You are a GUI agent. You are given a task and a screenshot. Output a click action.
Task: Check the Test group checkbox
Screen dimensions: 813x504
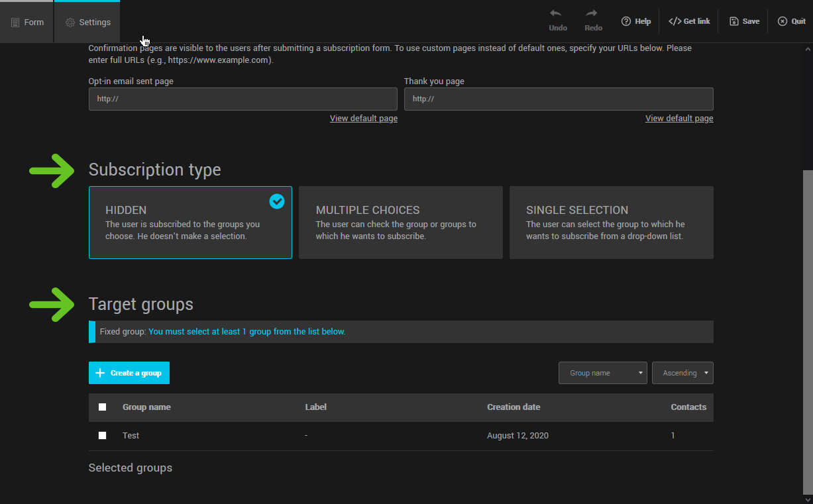102,436
